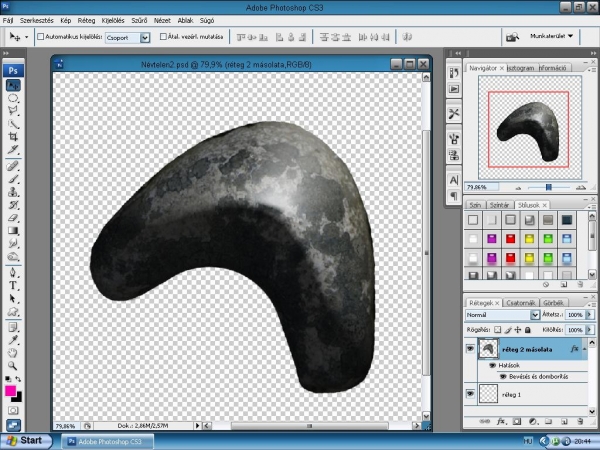Select the Type tool

(x=13, y=285)
